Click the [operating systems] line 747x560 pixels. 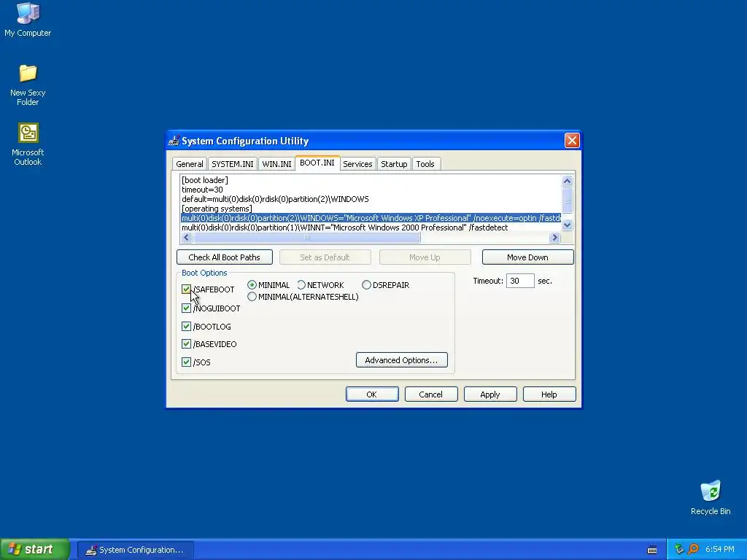point(217,209)
